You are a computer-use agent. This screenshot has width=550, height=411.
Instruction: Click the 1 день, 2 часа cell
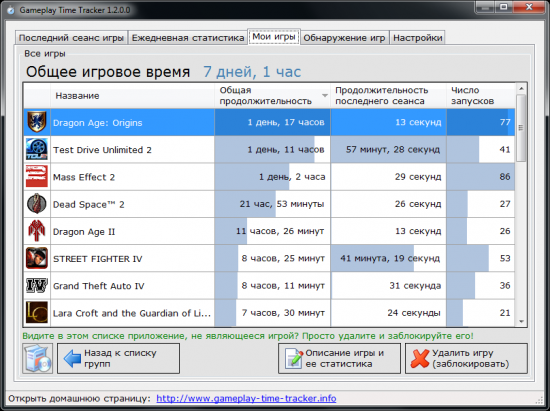point(272,176)
